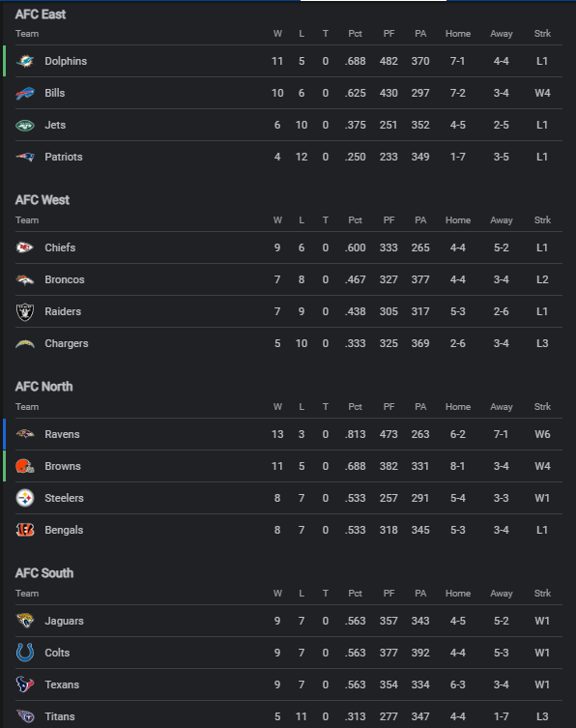Click the Strk column header in AFC South
This screenshot has height=728, width=576.
click(x=542, y=594)
